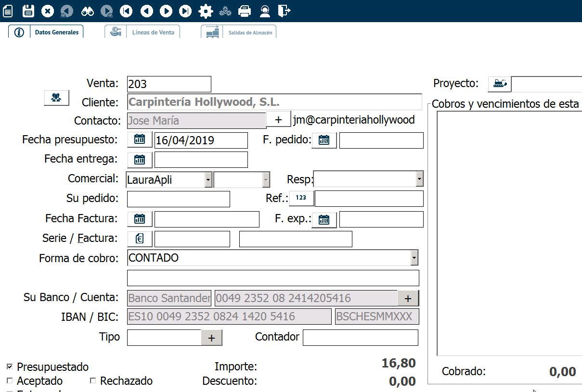Click the euro invoice icon for Serie / Factura
The width and height of the screenshot is (582, 392).
click(140, 239)
